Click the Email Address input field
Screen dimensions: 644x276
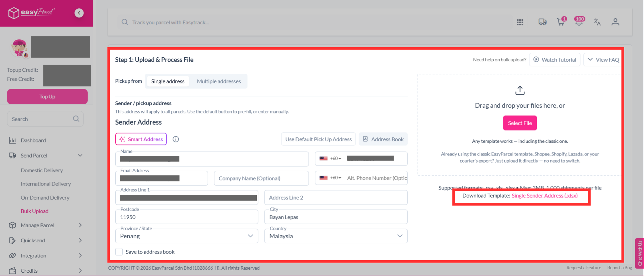pos(161,178)
